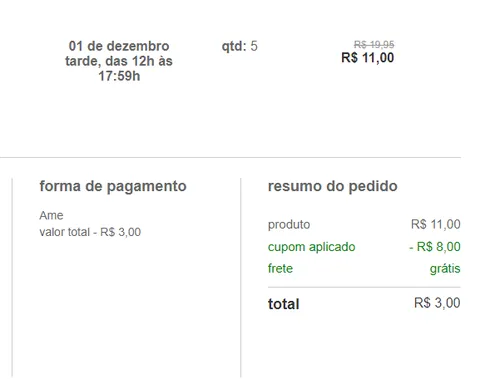The image size is (500, 379).
Task: Click the qtd: 5 quantity label
Action: 240,46
